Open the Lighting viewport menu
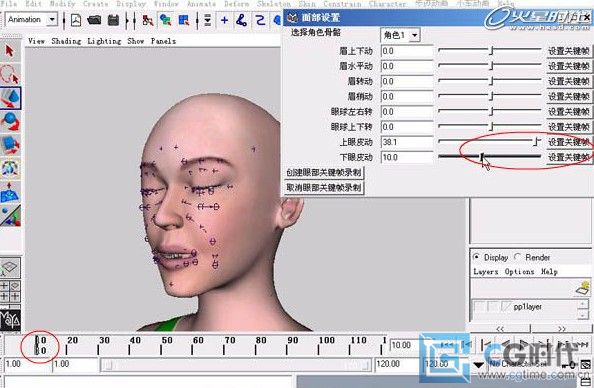This screenshot has height=388, width=594. (104, 41)
